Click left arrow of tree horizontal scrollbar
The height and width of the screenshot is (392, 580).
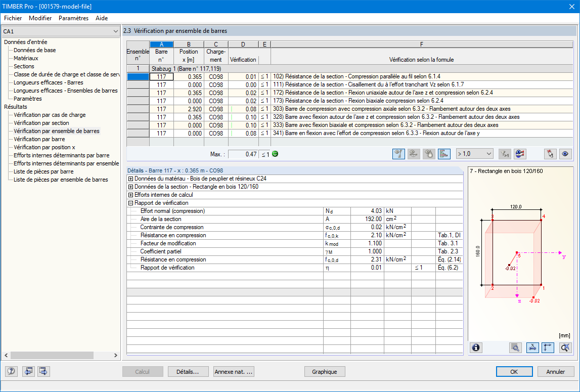pyautogui.click(x=6, y=356)
